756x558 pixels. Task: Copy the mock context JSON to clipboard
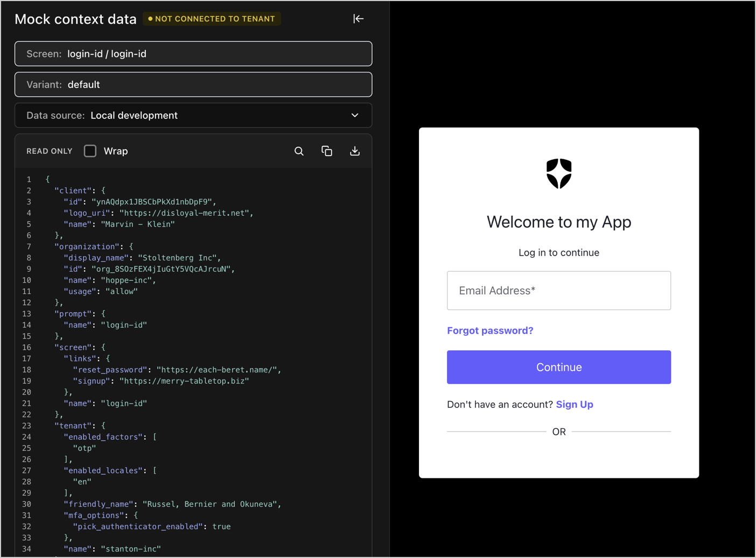(327, 151)
